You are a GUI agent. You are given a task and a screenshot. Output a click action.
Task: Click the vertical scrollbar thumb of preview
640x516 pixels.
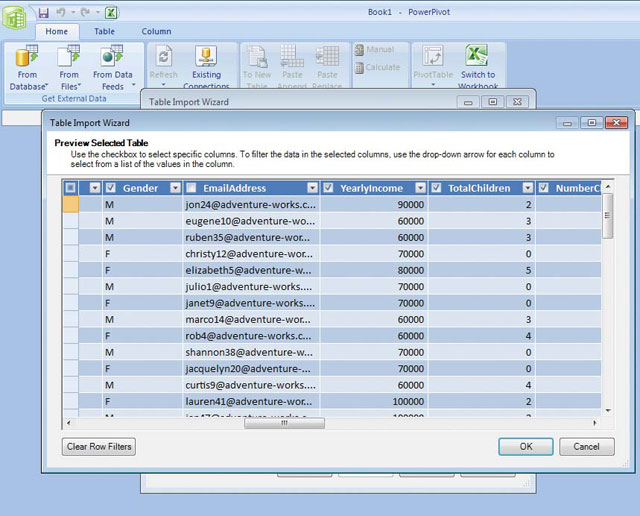[608, 216]
